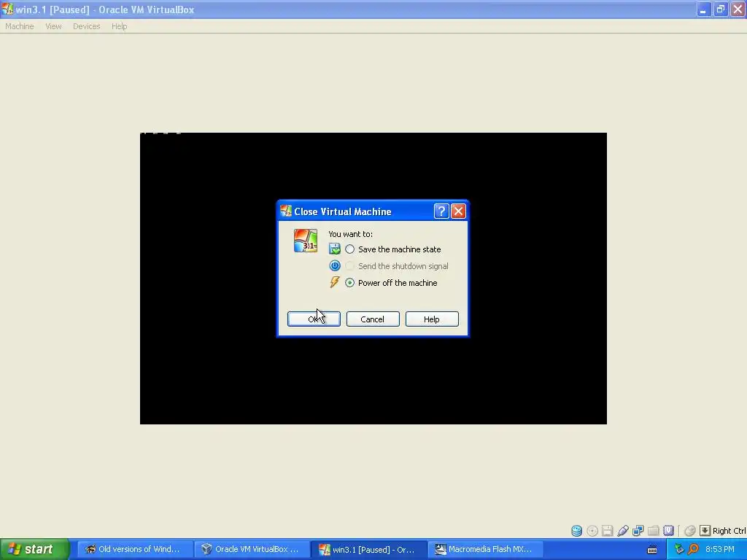
Task: Click the first system tray icon
Action: coord(679,549)
